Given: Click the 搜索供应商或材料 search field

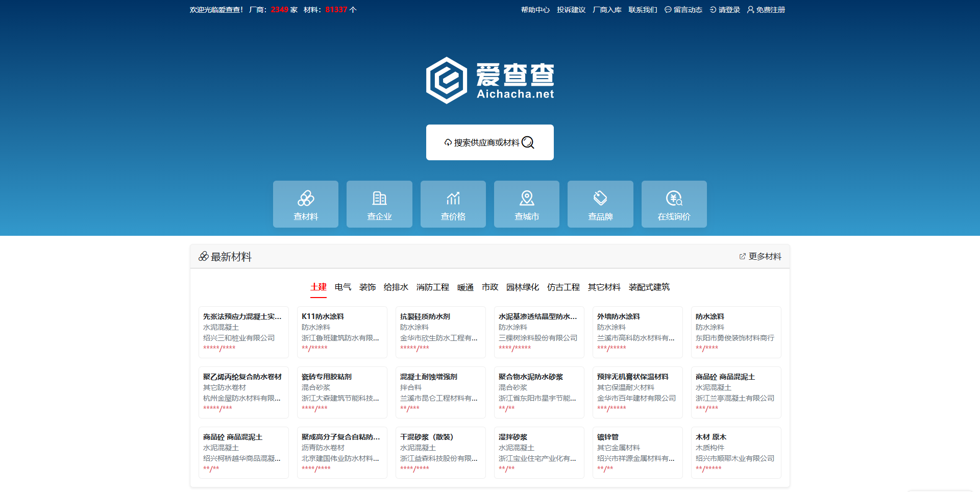Looking at the screenshot, I should [x=490, y=142].
